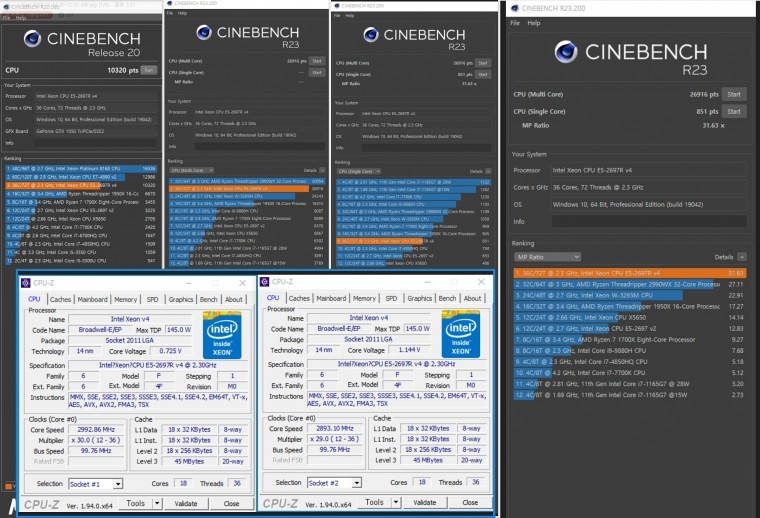The height and width of the screenshot is (518, 760).
Task: Click the Tools button in the Socket #1 CPU-Z window
Action: tap(136, 503)
